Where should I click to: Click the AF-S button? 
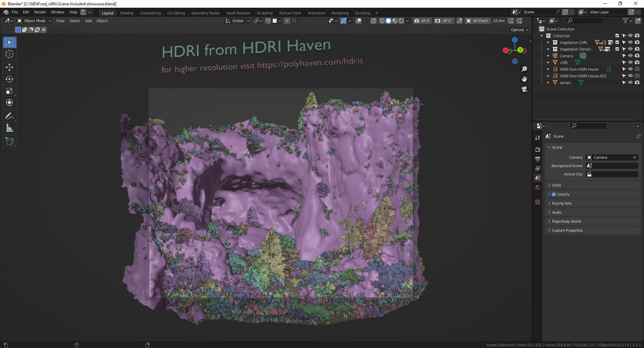coord(422,21)
